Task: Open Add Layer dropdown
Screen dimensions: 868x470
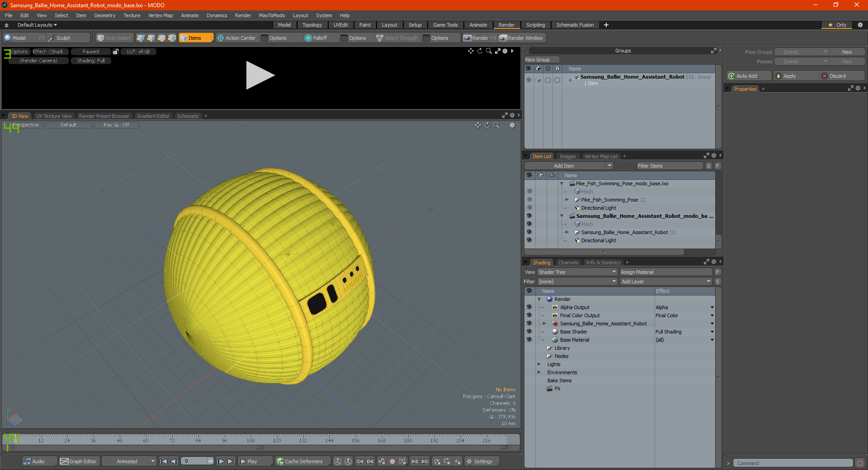Action: coord(666,282)
